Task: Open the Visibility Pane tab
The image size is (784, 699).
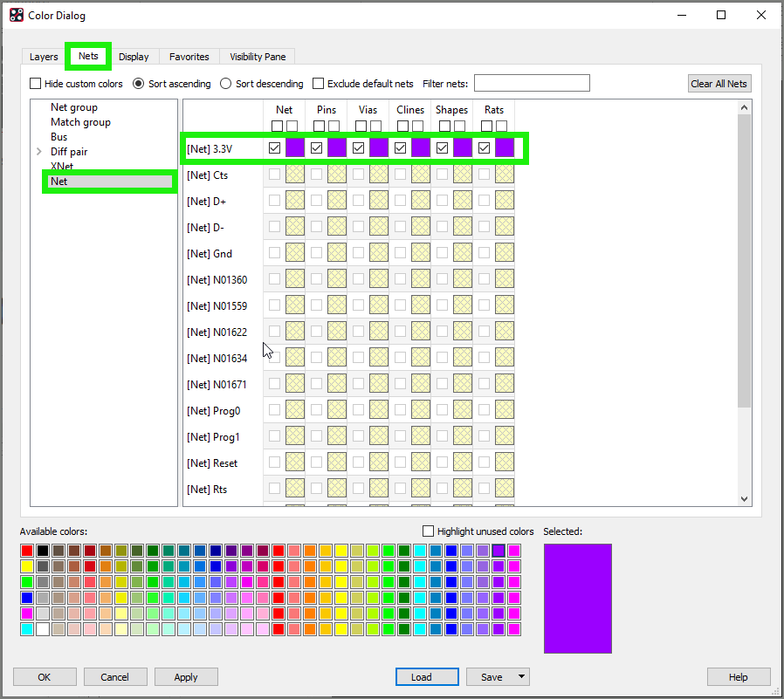Action: 258,57
